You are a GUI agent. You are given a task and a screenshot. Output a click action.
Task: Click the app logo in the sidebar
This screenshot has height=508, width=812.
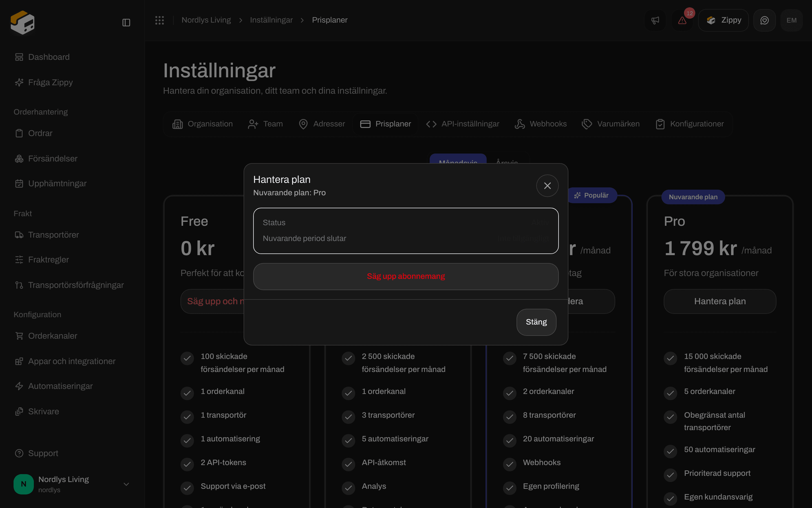tap(23, 22)
